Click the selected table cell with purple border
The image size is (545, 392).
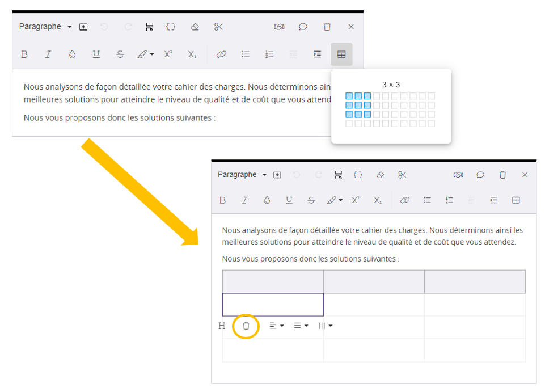273,305
